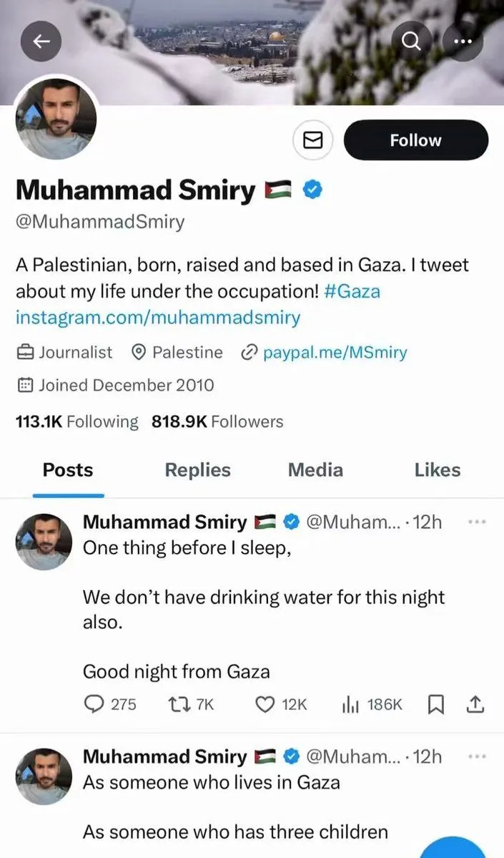Open more options on first post

(476, 522)
